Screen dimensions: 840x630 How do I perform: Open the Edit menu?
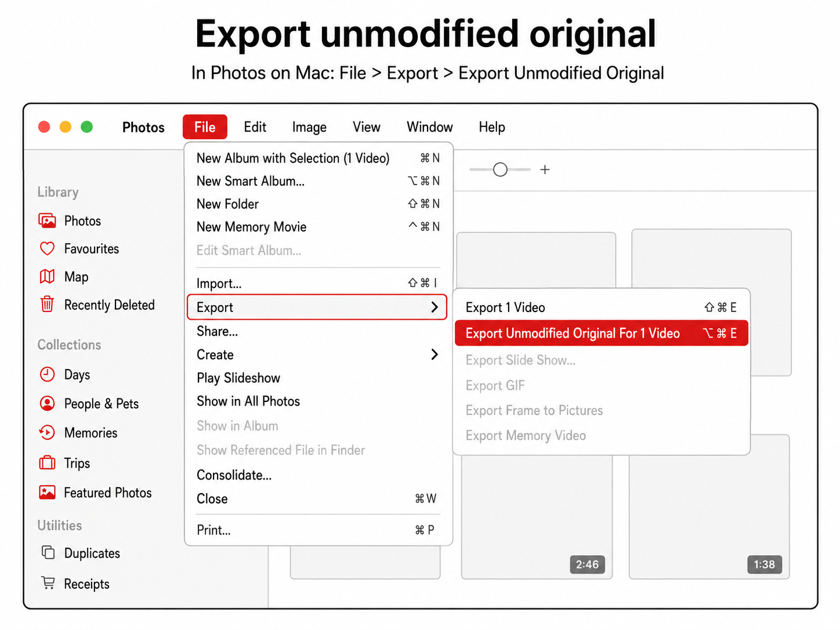click(x=255, y=127)
